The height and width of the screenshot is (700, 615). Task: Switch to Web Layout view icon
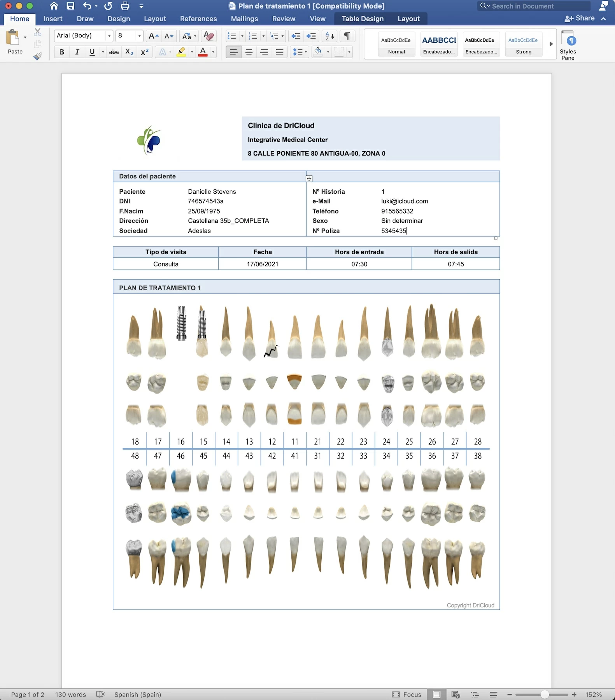point(456,694)
